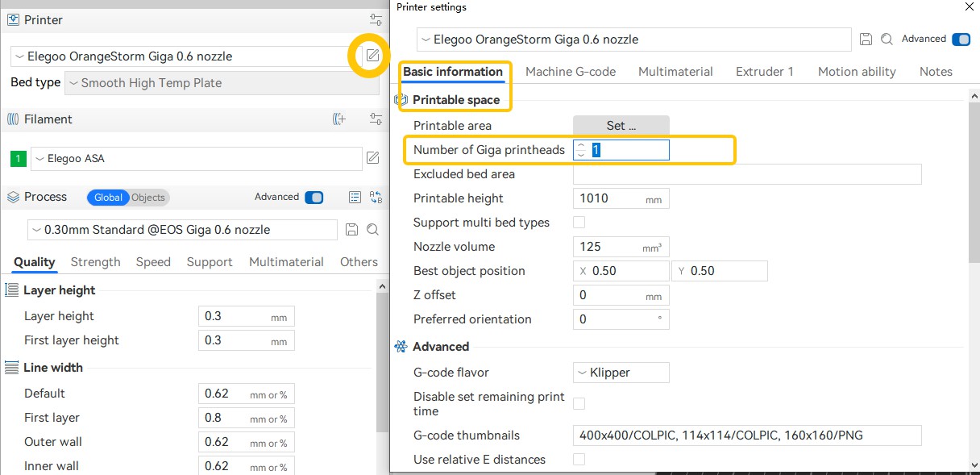Enable Support multi bed types
Screen dimensions: 980x475
click(x=578, y=222)
